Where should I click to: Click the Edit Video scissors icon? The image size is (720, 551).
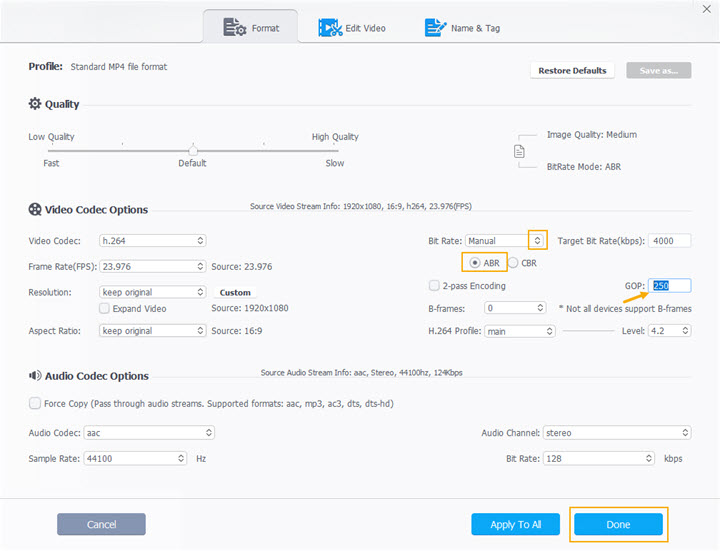330,28
